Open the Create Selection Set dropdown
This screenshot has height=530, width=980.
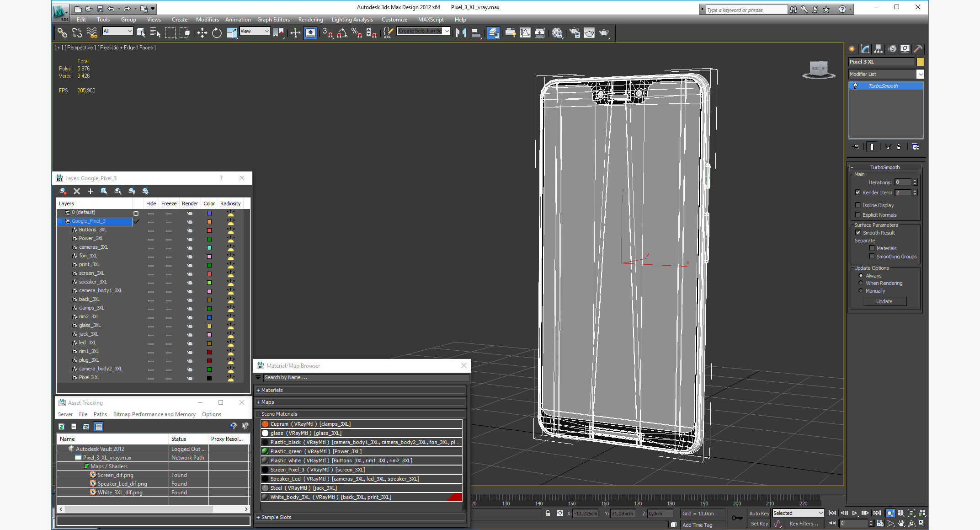(x=424, y=31)
